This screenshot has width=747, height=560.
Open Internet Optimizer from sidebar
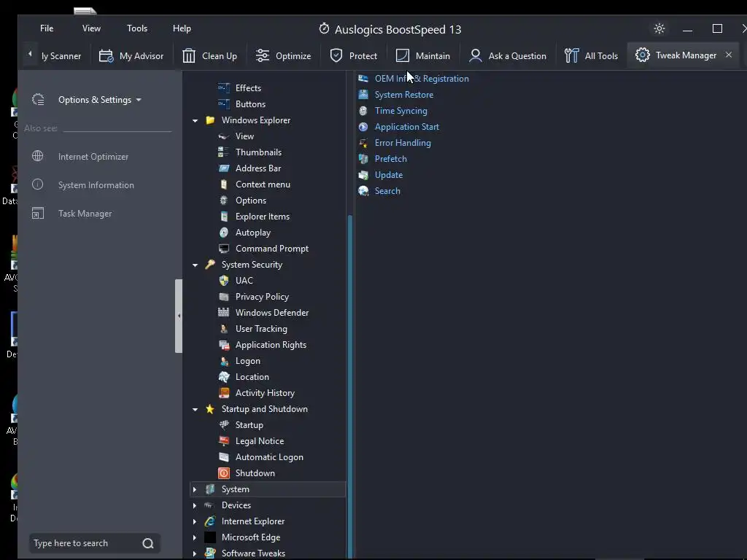click(93, 157)
